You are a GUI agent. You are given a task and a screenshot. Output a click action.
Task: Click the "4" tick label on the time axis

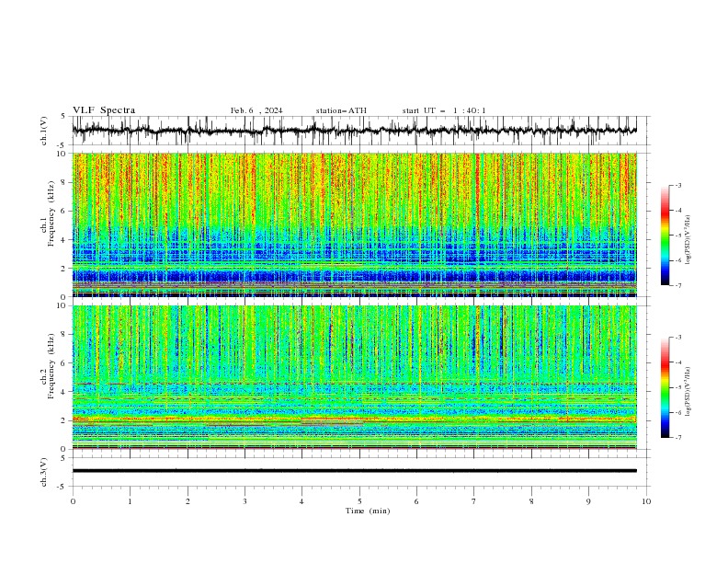pyautogui.click(x=301, y=501)
